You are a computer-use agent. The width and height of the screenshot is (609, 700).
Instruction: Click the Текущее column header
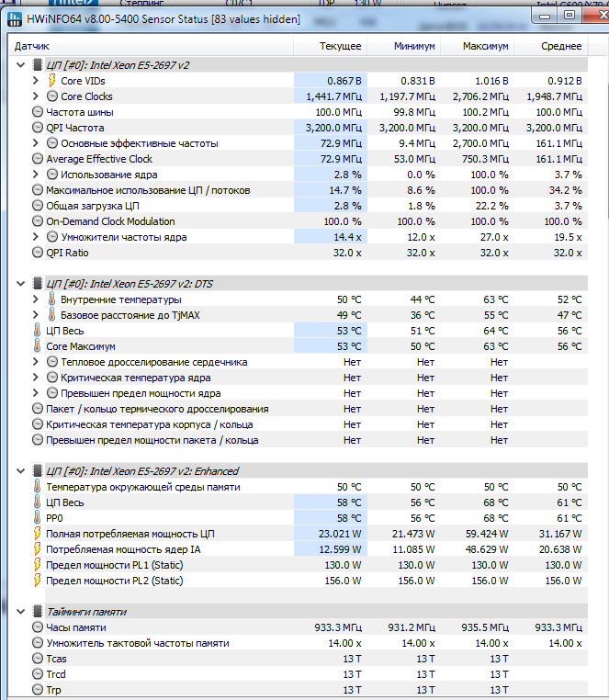tap(331, 46)
